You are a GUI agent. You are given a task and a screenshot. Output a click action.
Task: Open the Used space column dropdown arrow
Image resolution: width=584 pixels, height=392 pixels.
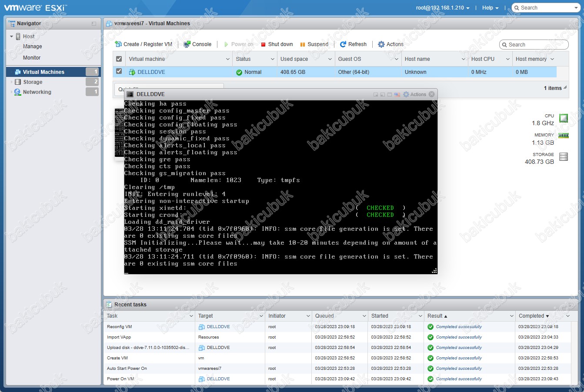[x=330, y=59]
